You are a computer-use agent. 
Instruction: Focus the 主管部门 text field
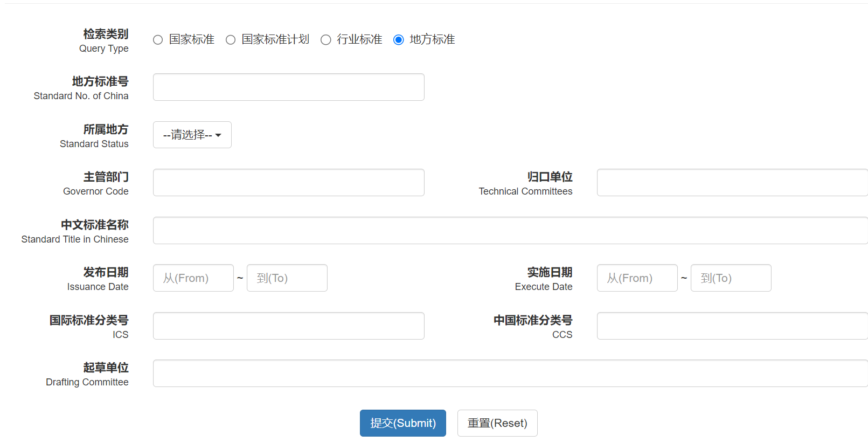pos(288,183)
